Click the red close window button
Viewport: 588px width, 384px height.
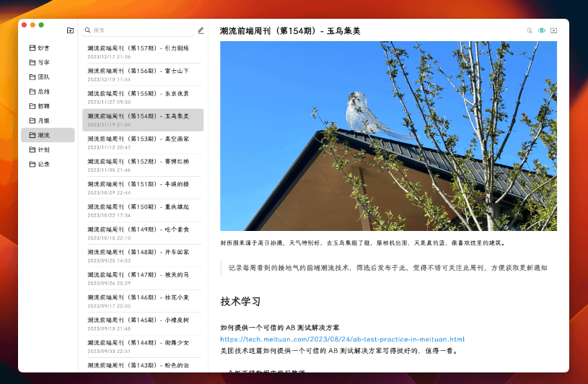[x=24, y=25]
